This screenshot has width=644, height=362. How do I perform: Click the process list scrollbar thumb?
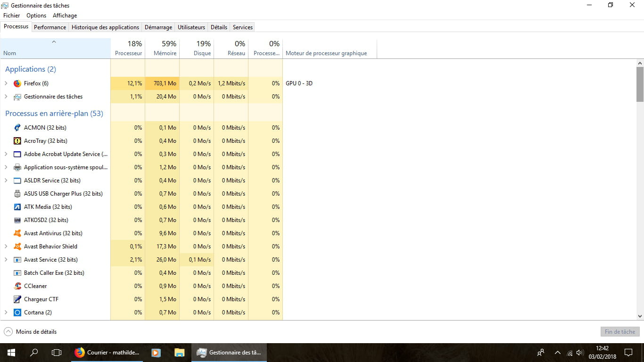pyautogui.click(x=640, y=84)
